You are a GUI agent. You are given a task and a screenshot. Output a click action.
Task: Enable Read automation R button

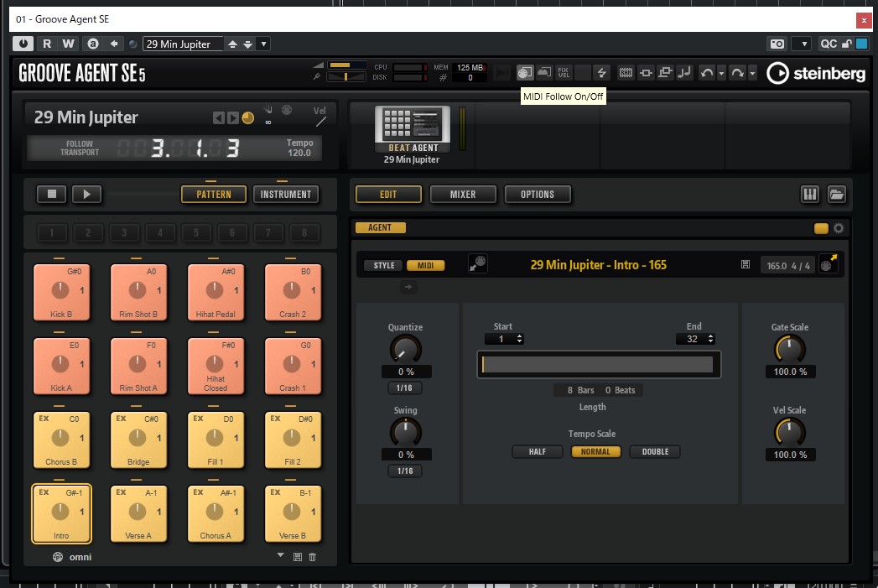(x=47, y=44)
